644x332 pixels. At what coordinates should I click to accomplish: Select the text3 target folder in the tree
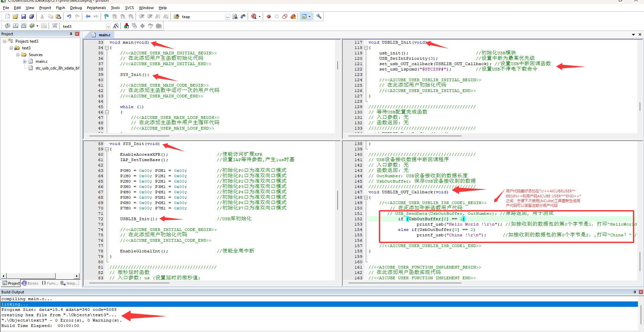26,48
